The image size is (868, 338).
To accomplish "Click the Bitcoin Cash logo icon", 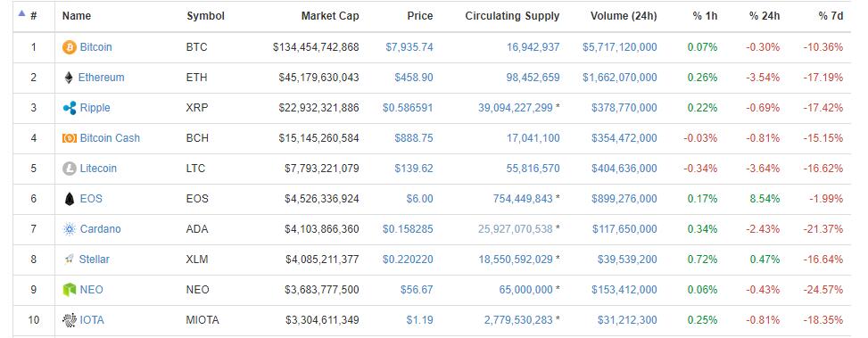I will tap(70, 138).
